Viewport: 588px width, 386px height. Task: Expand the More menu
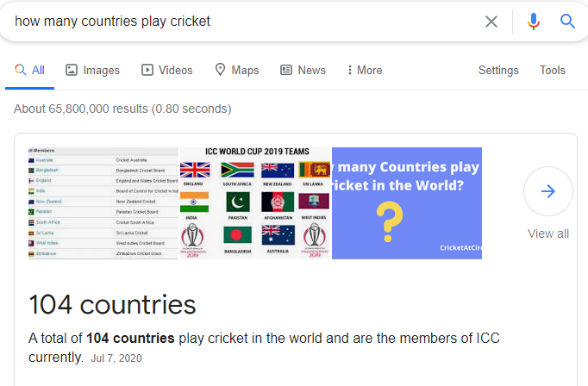click(x=365, y=70)
